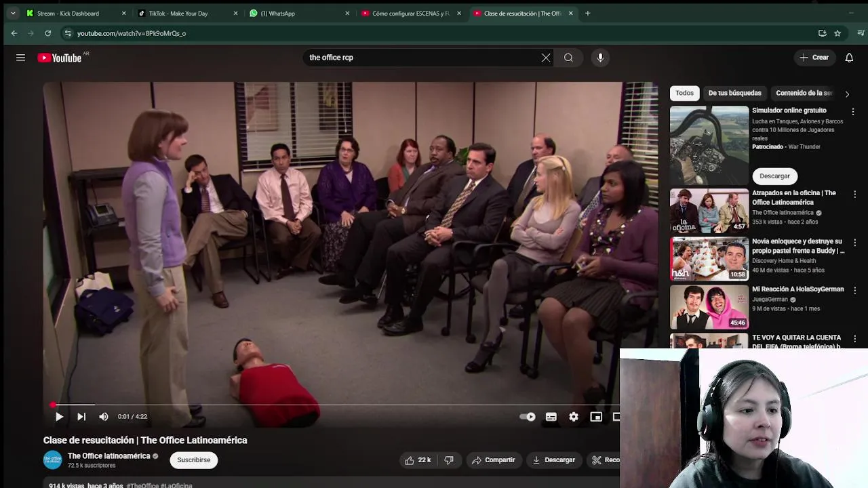
Task: Open the Novia enloquece pastel thumbnail
Action: tap(709, 259)
